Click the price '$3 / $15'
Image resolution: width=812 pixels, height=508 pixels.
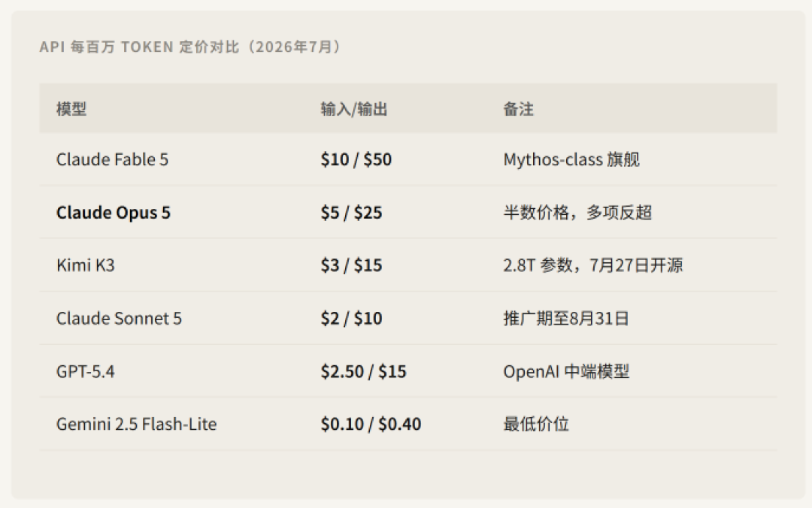pyautogui.click(x=352, y=266)
